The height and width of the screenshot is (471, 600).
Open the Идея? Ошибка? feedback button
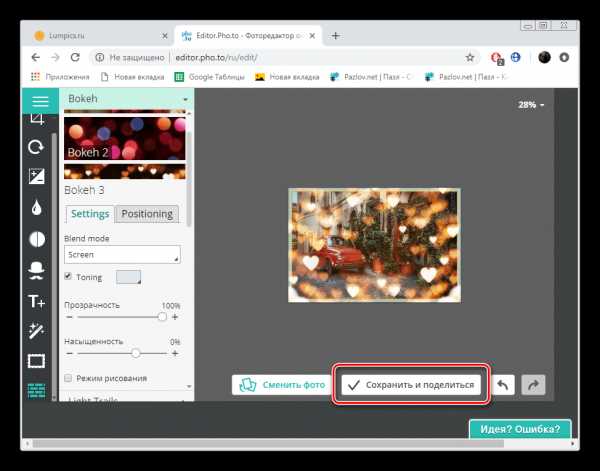[520, 429]
